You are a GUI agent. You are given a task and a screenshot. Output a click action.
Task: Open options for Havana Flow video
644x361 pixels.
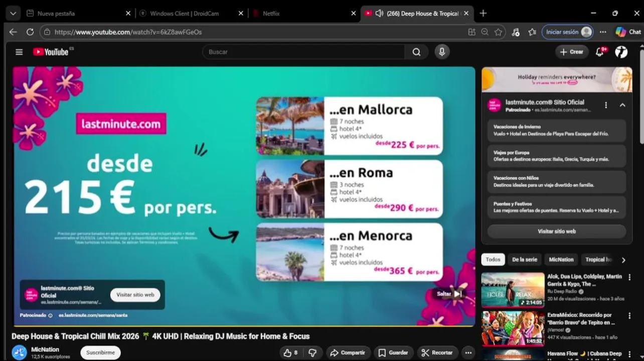[x=629, y=354]
